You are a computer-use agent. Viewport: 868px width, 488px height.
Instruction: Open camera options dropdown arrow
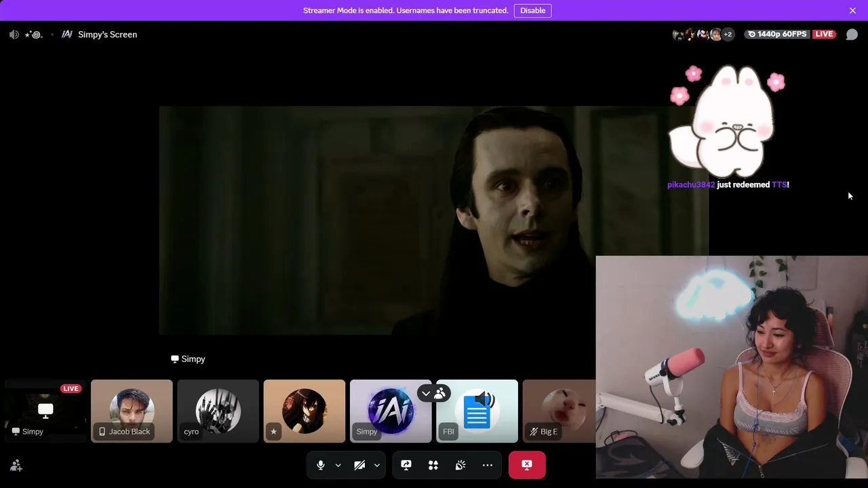(x=376, y=465)
